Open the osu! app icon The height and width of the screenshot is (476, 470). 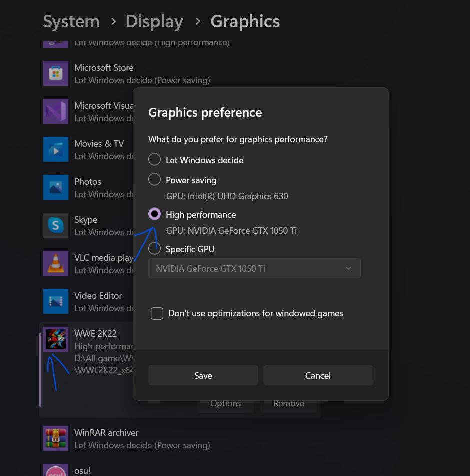(56, 470)
